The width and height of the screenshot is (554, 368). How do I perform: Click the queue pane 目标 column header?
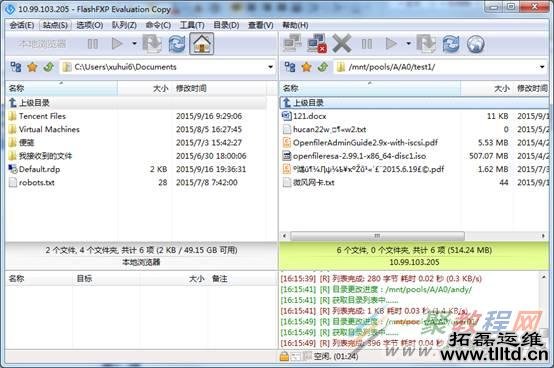coord(106,279)
